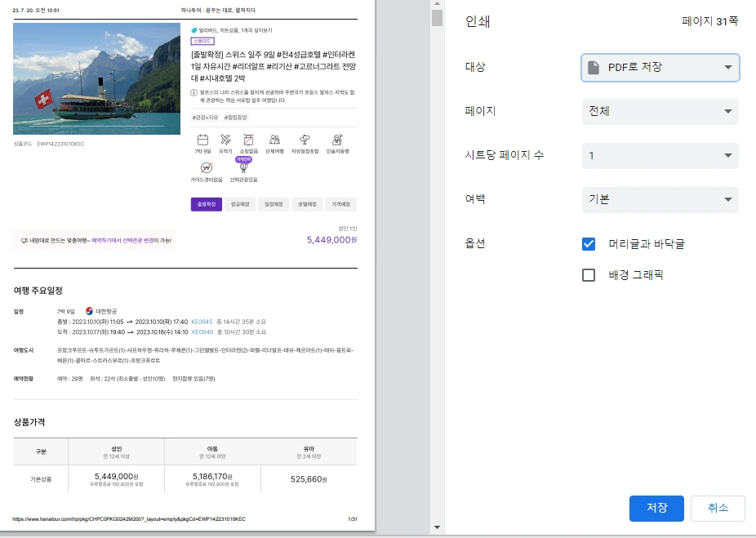Uncheck the 머리글과 바닥글 checkbox
The height and width of the screenshot is (538, 756).
pos(588,244)
